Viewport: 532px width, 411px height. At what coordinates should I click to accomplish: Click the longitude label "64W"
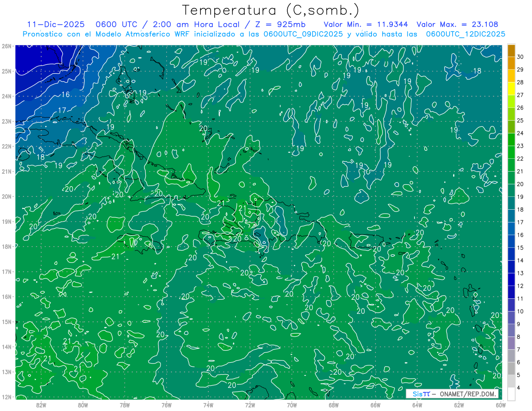coord(417,405)
